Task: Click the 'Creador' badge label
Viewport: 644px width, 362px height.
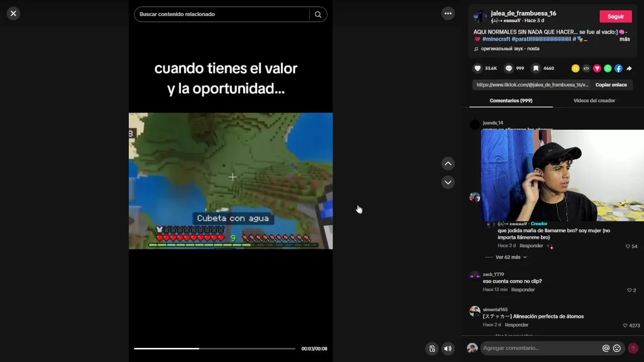Action: point(539,224)
